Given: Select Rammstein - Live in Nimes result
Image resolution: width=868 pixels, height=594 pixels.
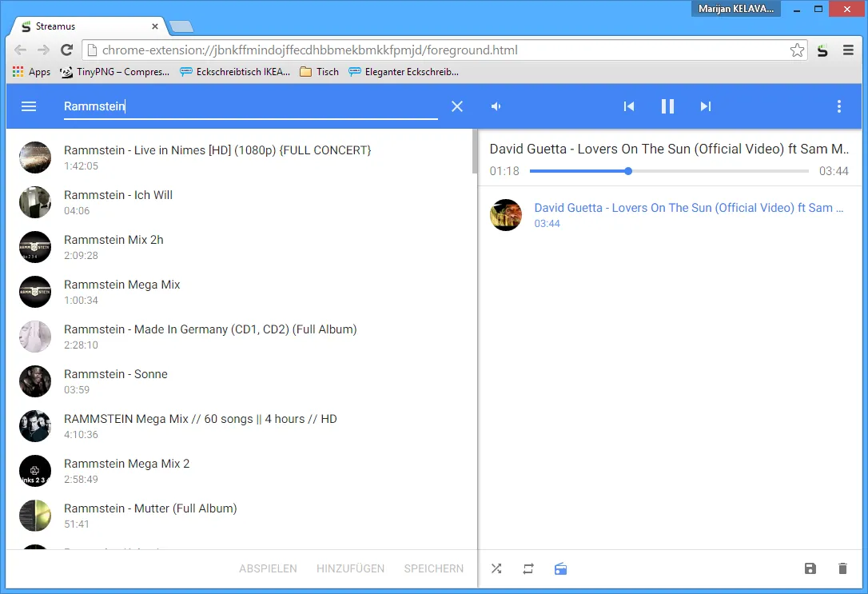Looking at the screenshot, I should pos(239,157).
